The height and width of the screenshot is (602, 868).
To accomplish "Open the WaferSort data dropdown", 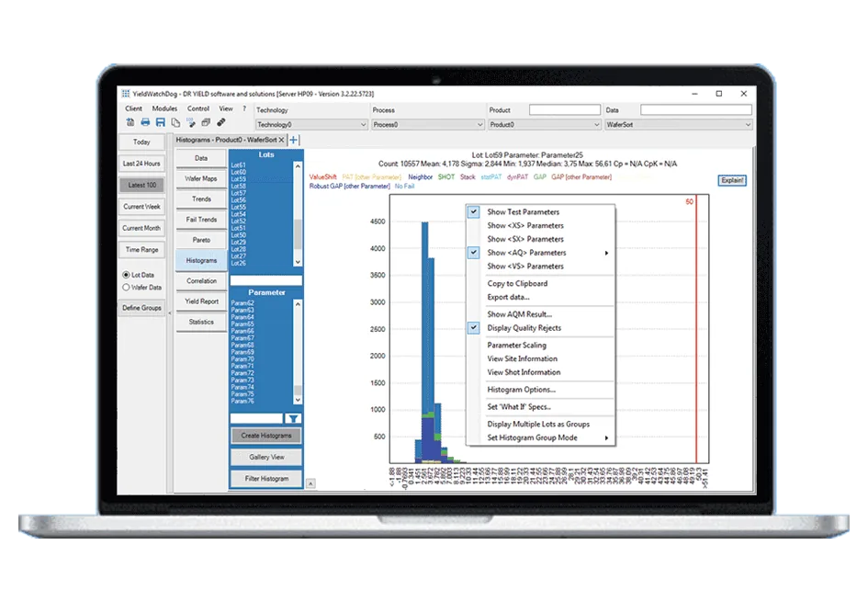I will pos(678,125).
